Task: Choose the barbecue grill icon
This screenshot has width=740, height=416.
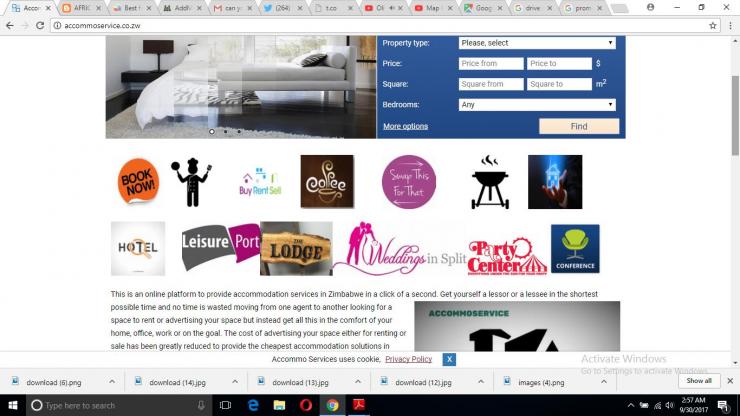Action: click(x=490, y=182)
